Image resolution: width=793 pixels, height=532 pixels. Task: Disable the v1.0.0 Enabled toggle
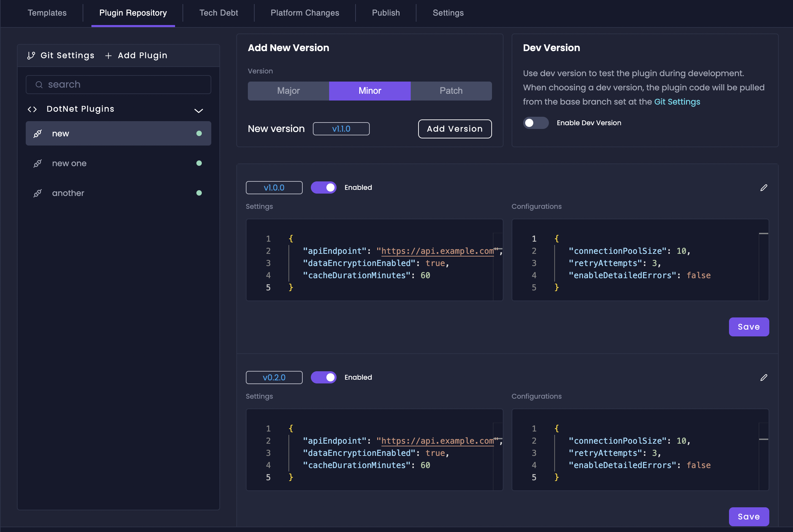(x=323, y=187)
